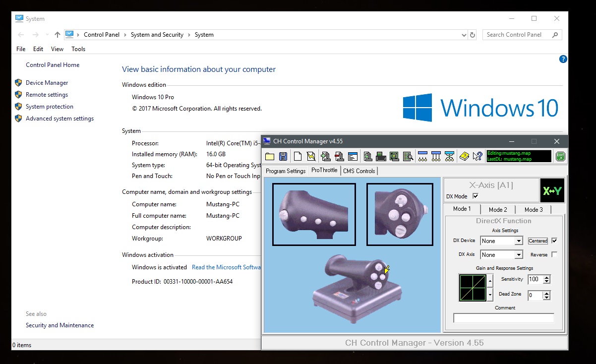Enable the Reverse checkbox
Viewport: 596px width, 364px height.
(554, 255)
